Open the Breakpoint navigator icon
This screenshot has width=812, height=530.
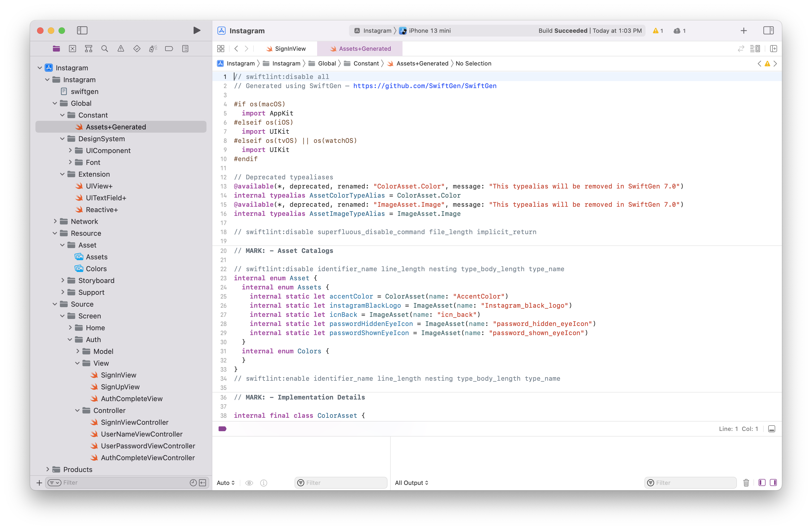169,49
